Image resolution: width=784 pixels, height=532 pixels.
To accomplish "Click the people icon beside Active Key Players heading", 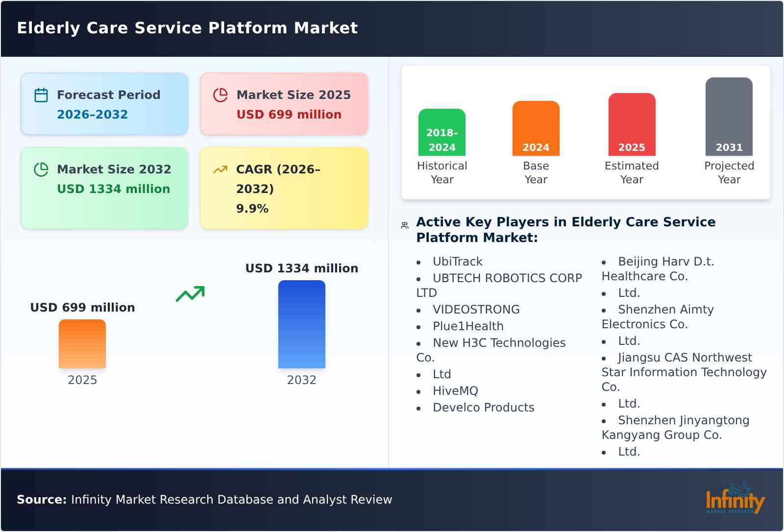I will click(x=404, y=224).
